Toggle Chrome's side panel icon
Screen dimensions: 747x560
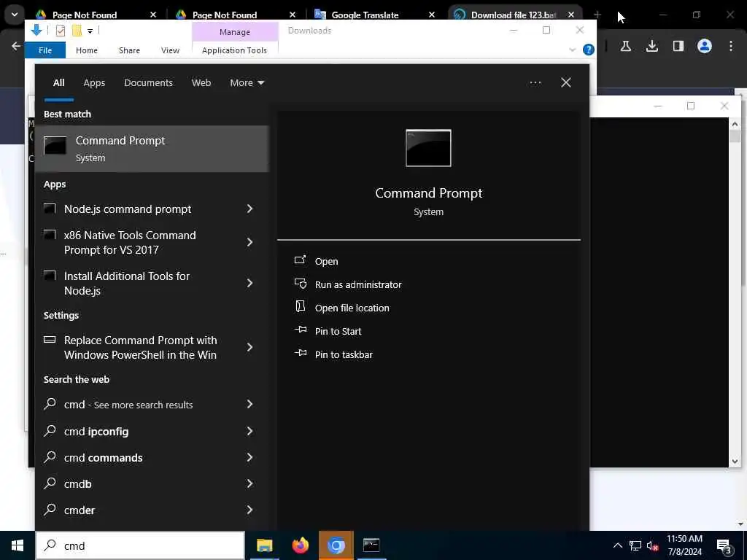[x=678, y=46]
